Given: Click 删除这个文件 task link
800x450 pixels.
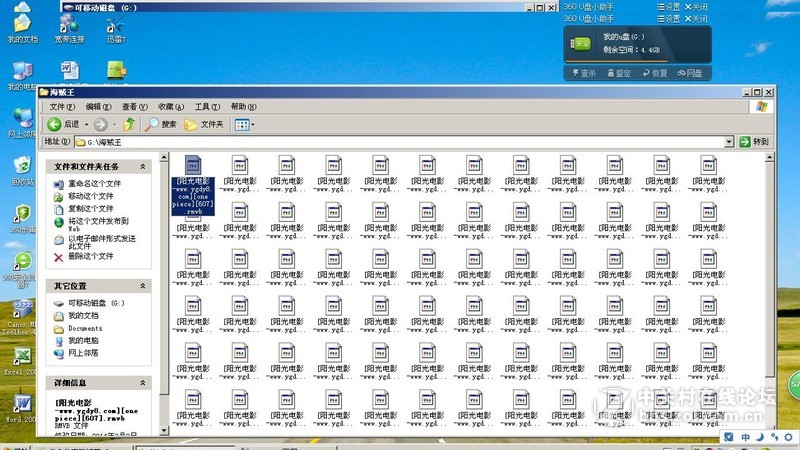Looking at the screenshot, I should coord(91,256).
